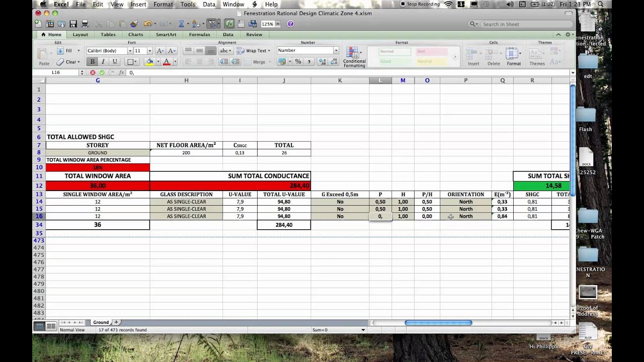Screen dimensions: 644x362
Task: Open the Sort A-Z icon
Action: tap(195, 24)
